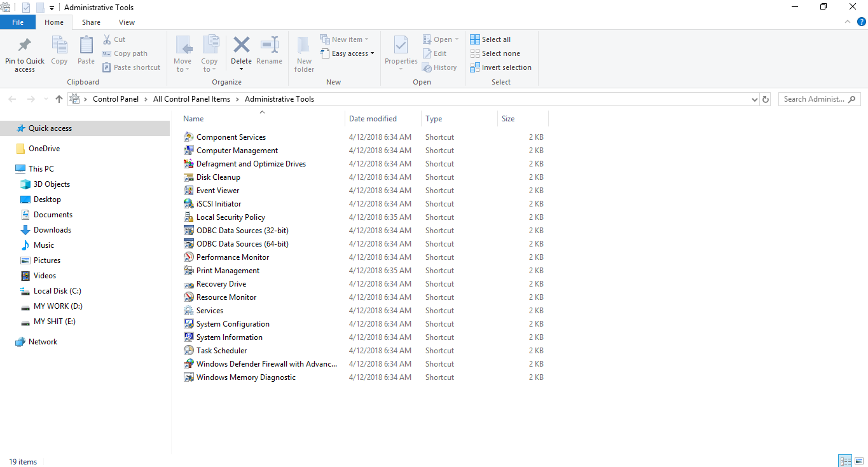Sort by the Name column header
Image resolution: width=868 pixels, height=467 pixels.
pyautogui.click(x=261, y=119)
